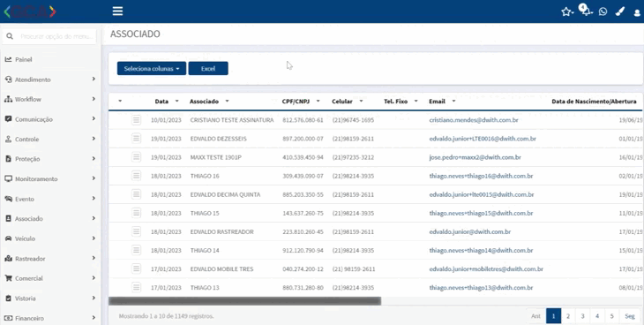Open the WhatsApp icon in header
Viewport: 644px width, 325px height.
pos(603,11)
